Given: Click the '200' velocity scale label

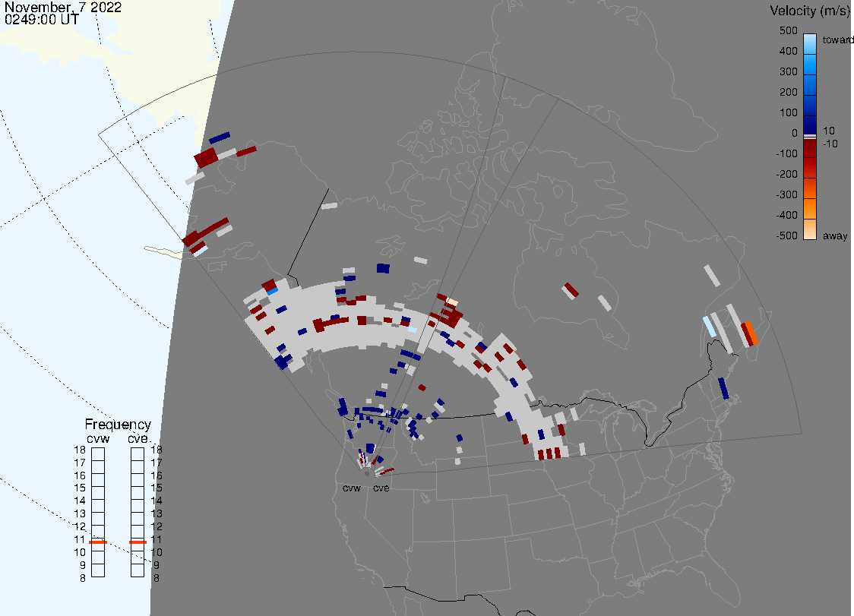Looking at the screenshot, I should tap(788, 92).
